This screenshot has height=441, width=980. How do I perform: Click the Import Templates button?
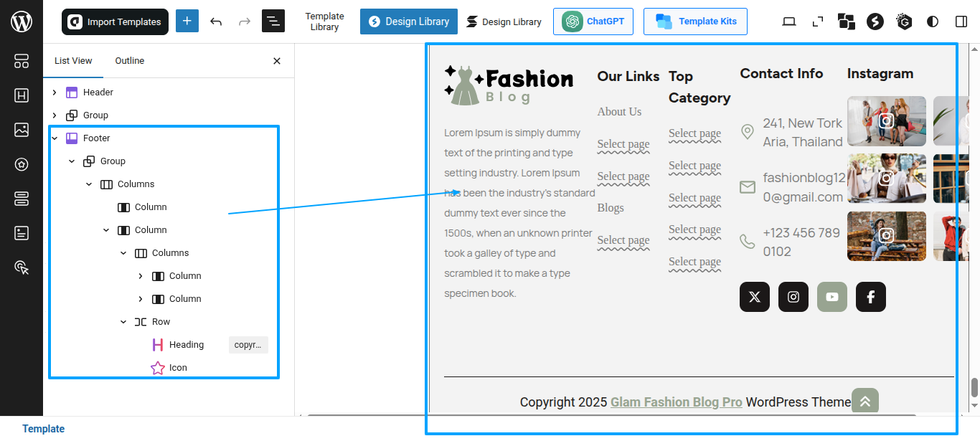(115, 22)
